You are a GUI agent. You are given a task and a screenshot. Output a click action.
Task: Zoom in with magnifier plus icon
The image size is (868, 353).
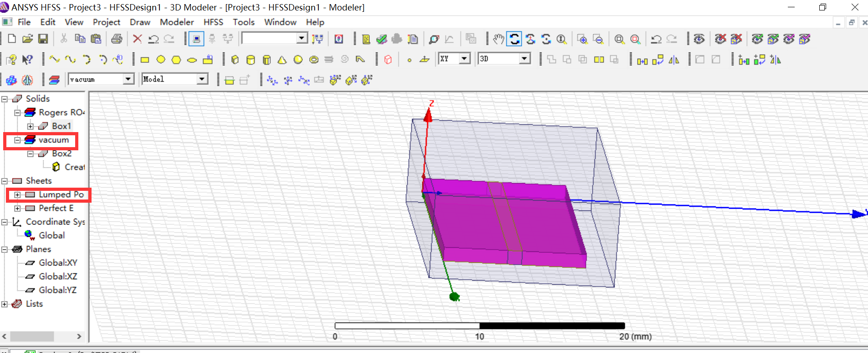tap(582, 39)
